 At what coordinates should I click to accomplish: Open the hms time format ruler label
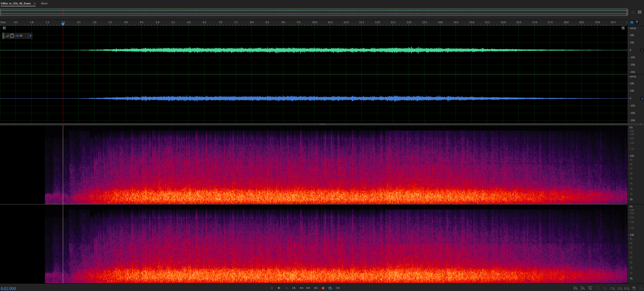point(3,22)
